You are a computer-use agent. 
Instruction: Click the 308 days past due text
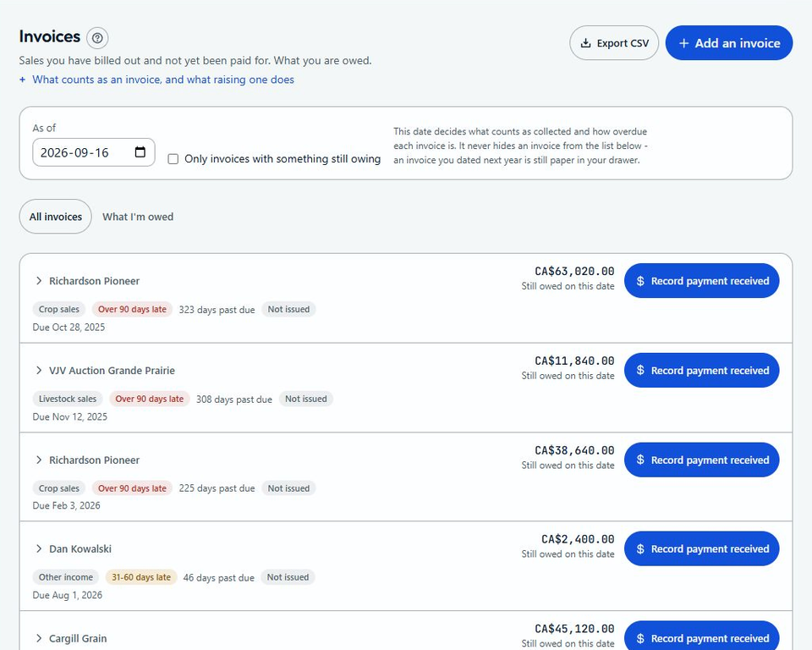234,399
